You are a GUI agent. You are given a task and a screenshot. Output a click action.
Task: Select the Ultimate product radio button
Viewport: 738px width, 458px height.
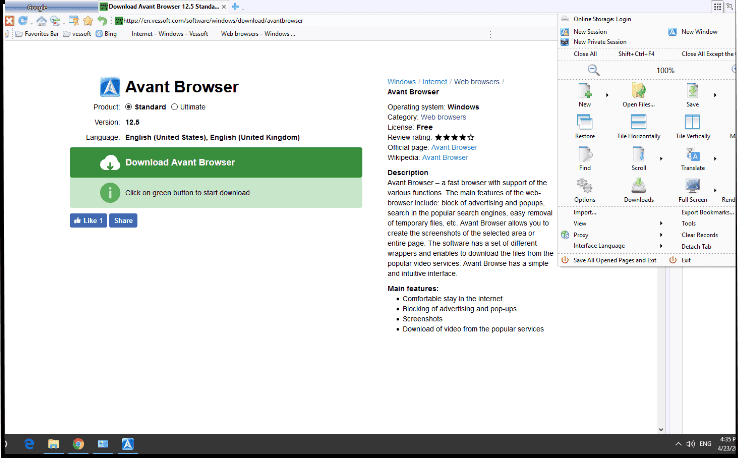click(x=175, y=106)
